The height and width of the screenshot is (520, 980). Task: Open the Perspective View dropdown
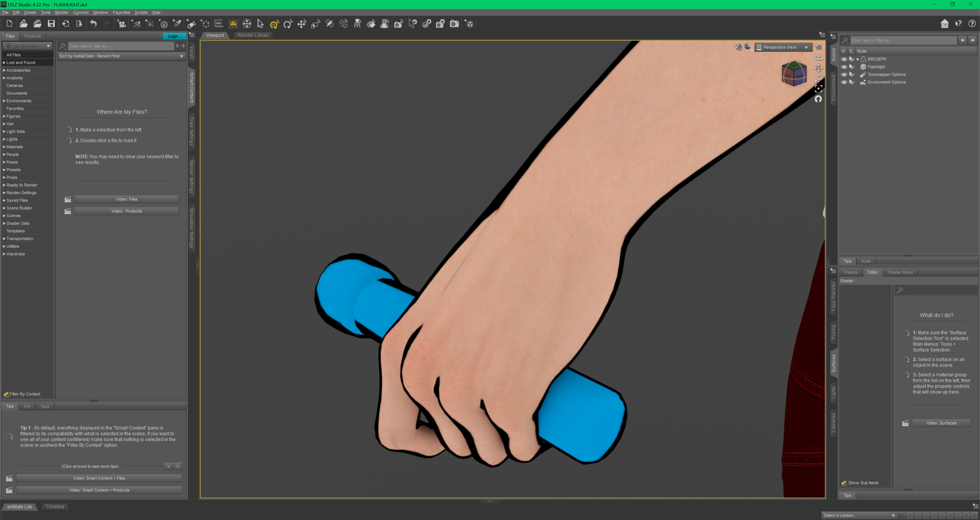click(783, 47)
